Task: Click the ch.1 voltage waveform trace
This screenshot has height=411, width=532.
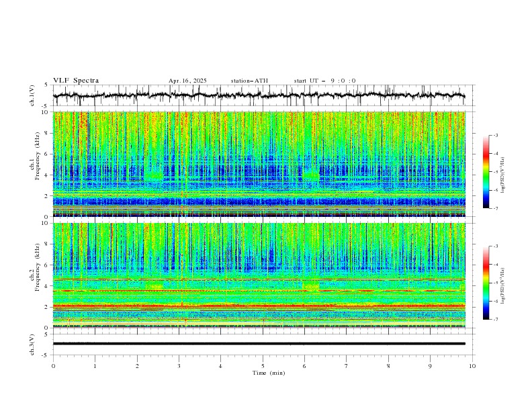Action: click(x=259, y=95)
